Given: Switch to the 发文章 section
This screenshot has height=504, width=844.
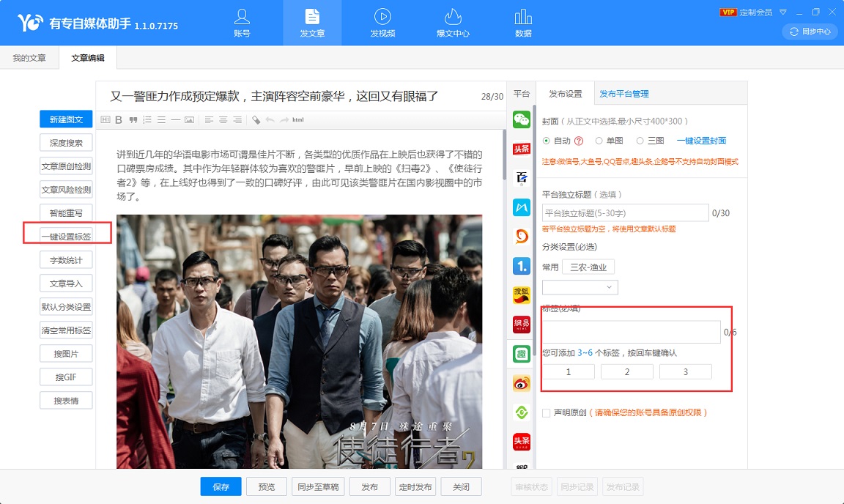Looking at the screenshot, I should tap(312, 23).
